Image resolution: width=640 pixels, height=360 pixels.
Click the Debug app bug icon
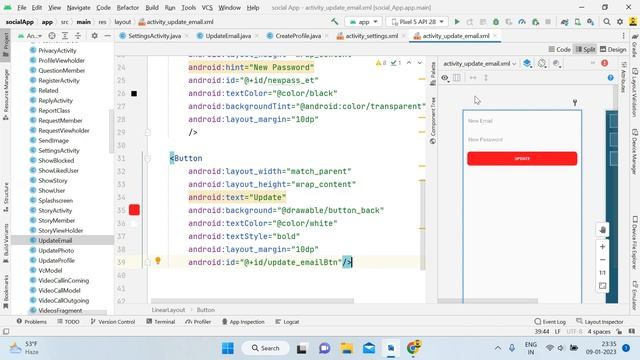496,22
